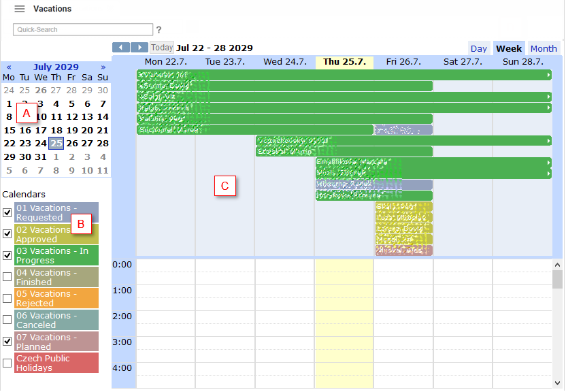Switch to Month view
Image resolution: width=566 pixels, height=392 pixels.
(x=544, y=48)
